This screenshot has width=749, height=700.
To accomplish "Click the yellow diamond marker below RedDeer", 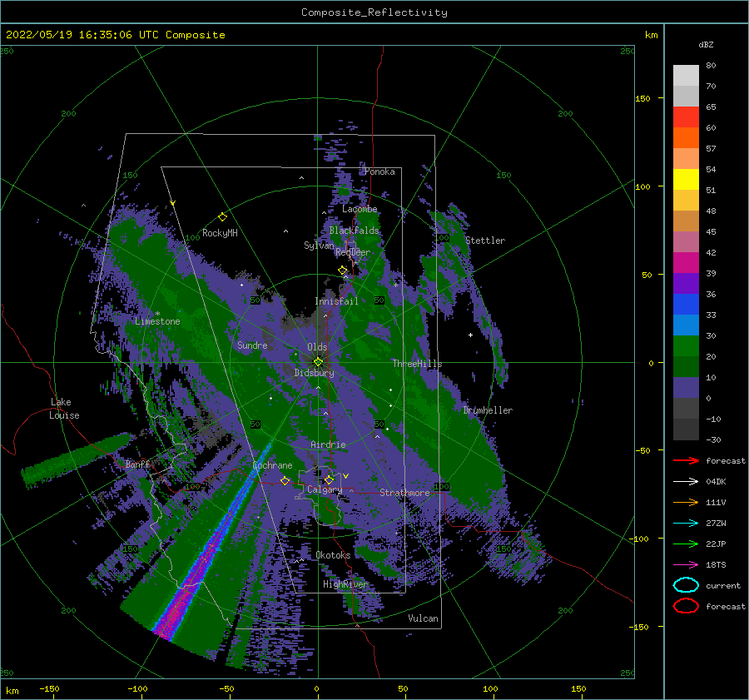I will pos(343,271).
